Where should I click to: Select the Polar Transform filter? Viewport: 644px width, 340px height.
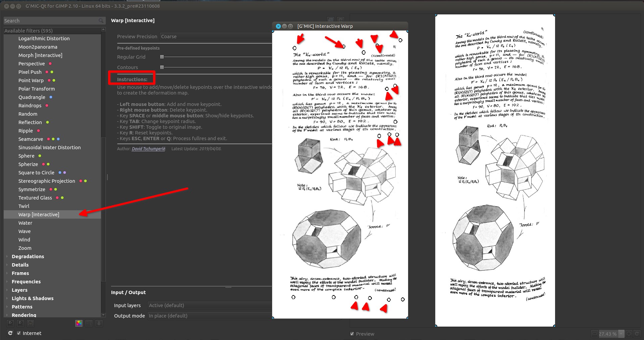37,89
